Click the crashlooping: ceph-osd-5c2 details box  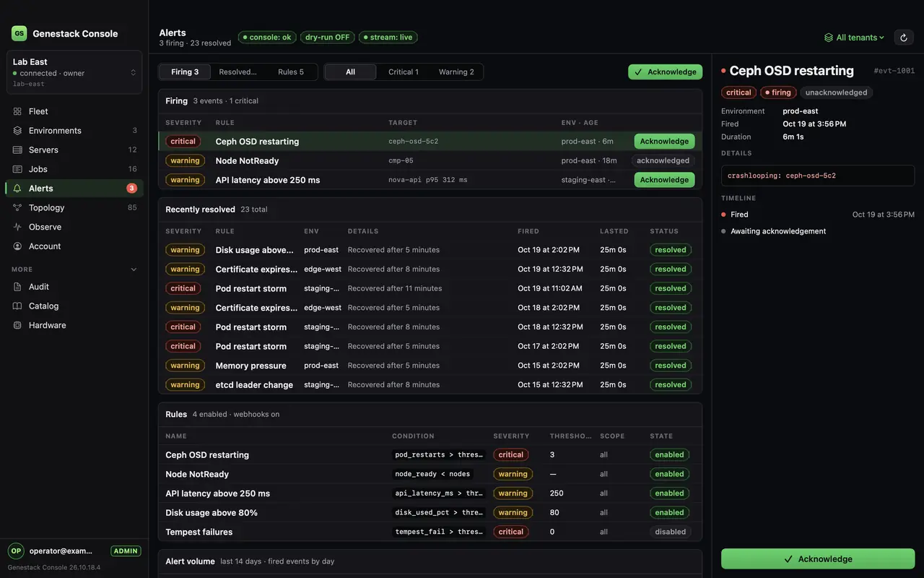818,176
